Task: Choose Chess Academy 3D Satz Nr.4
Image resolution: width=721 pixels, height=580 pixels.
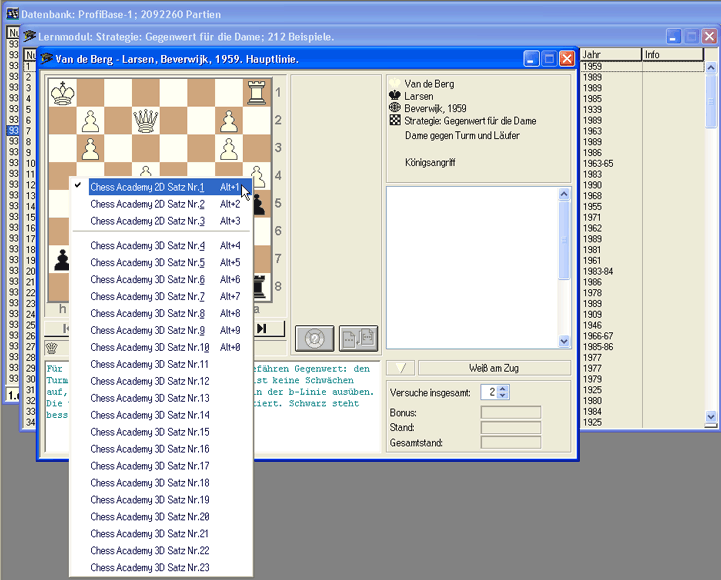Action: coord(162,246)
